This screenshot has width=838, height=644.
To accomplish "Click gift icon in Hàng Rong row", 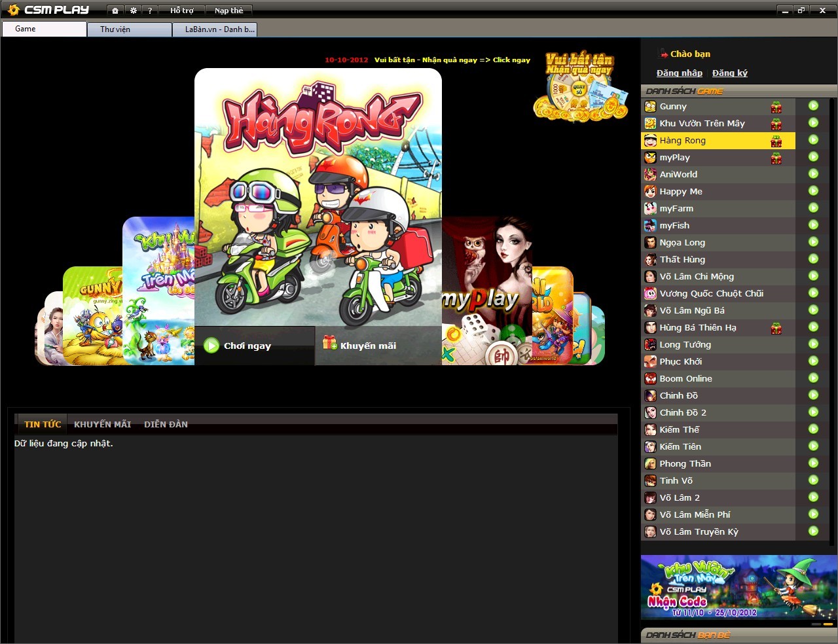I will click(x=776, y=141).
